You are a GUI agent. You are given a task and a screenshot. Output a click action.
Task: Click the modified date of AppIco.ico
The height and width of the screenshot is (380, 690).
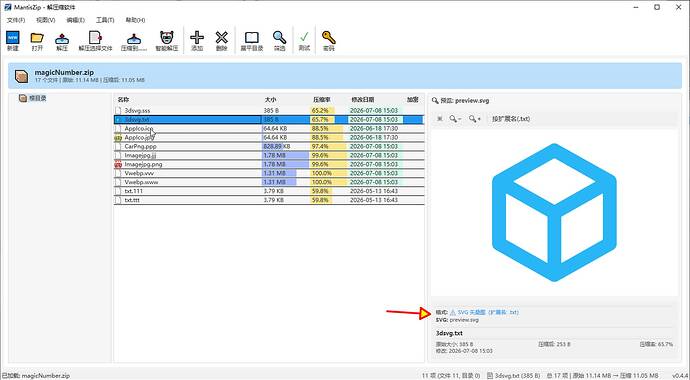coord(374,129)
